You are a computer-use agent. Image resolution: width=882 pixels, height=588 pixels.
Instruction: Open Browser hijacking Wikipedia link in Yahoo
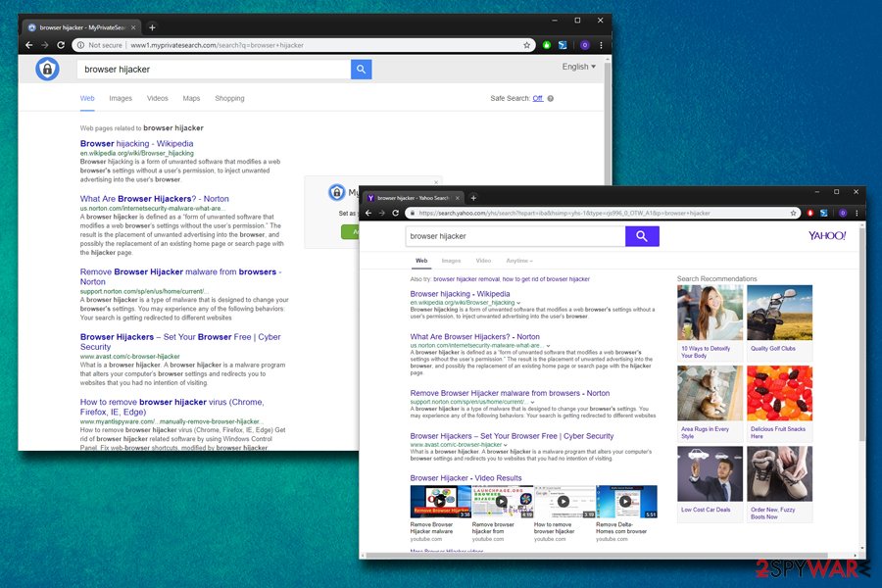[461, 294]
